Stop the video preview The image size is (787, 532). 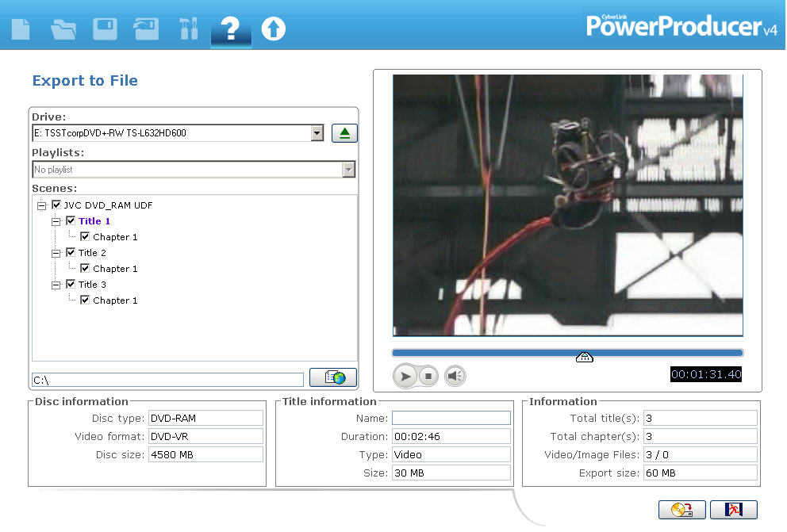(428, 376)
